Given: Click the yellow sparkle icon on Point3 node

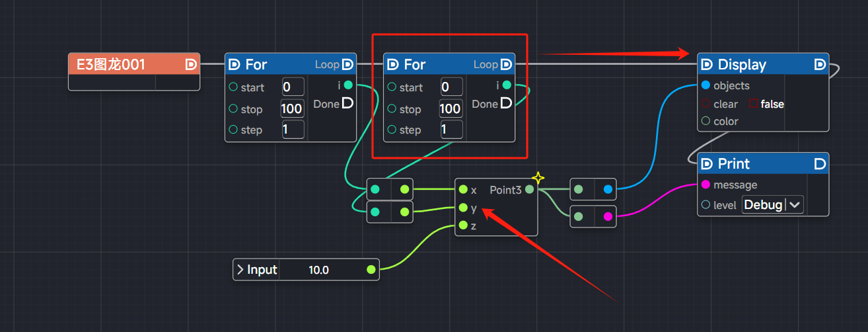Looking at the screenshot, I should coord(538,178).
